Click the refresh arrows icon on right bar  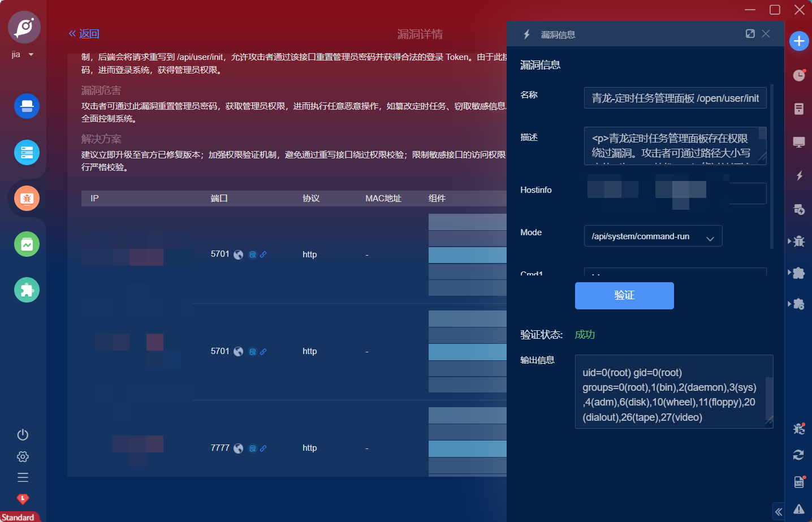click(x=798, y=455)
